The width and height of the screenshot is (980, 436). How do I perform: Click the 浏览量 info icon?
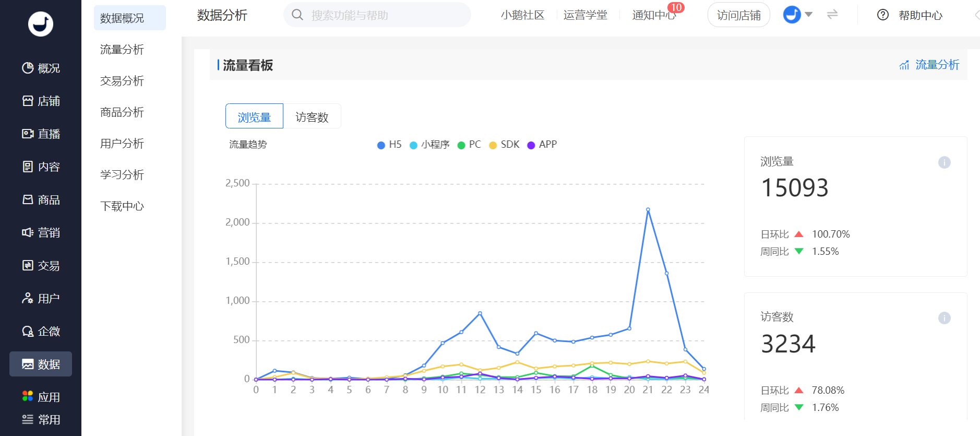pyautogui.click(x=944, y=162)
